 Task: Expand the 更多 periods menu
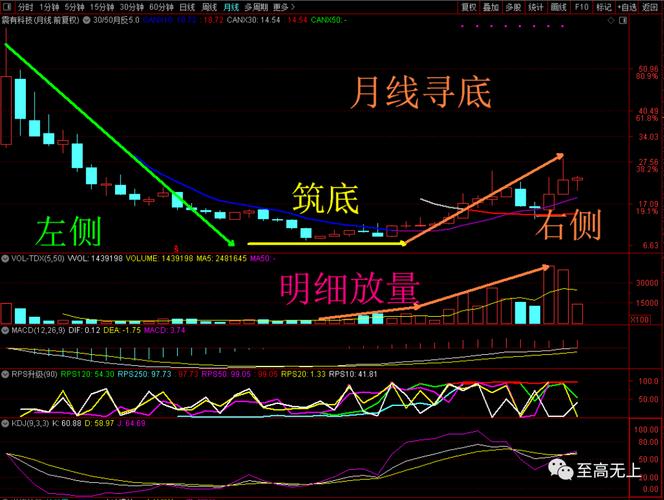[283, 7]
